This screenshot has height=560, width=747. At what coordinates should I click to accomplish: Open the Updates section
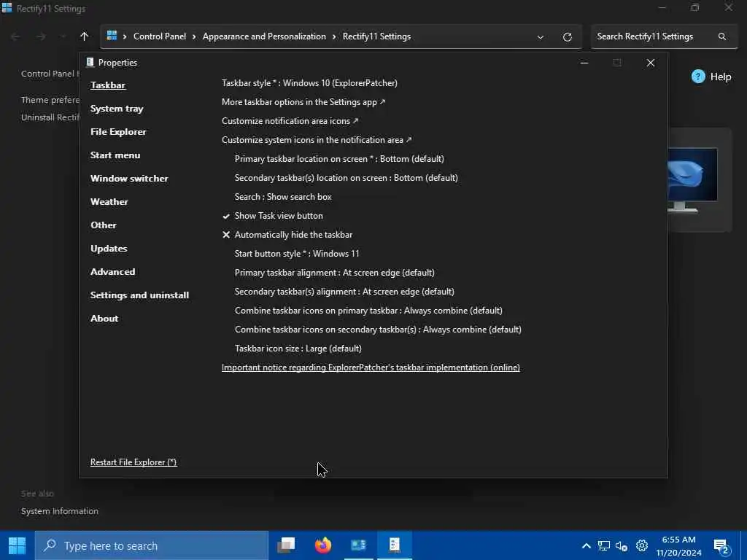pos(109,249)
